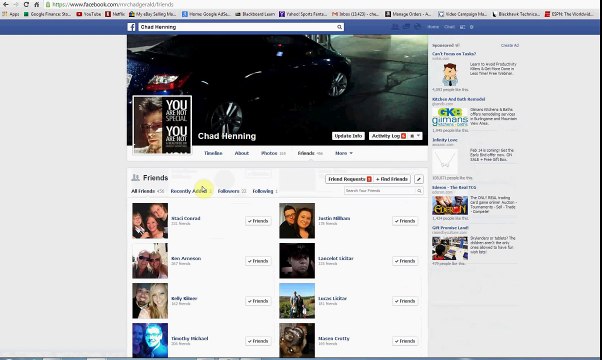
Task: Open the Google Finance bookmark
Action: pos(48,14)
